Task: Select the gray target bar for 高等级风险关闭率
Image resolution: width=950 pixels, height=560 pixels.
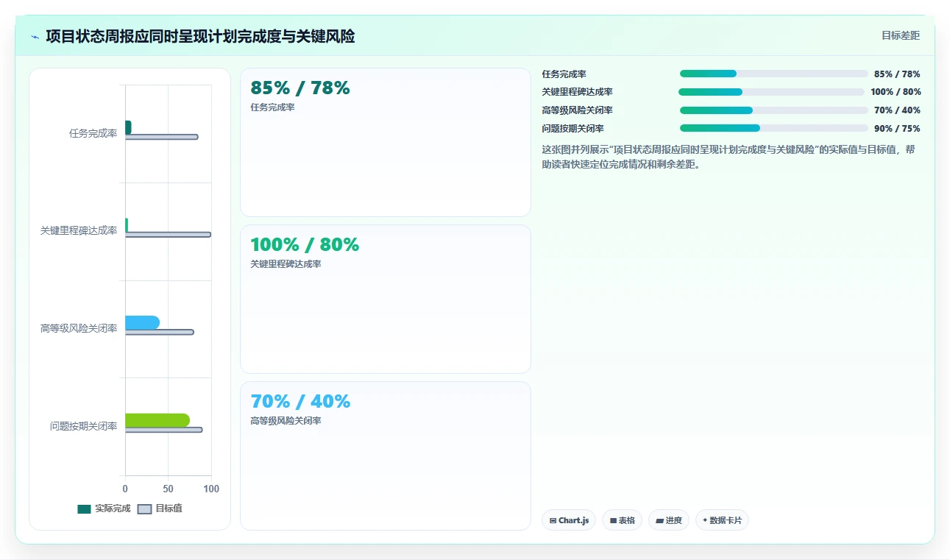Action: tap(160, 333)
